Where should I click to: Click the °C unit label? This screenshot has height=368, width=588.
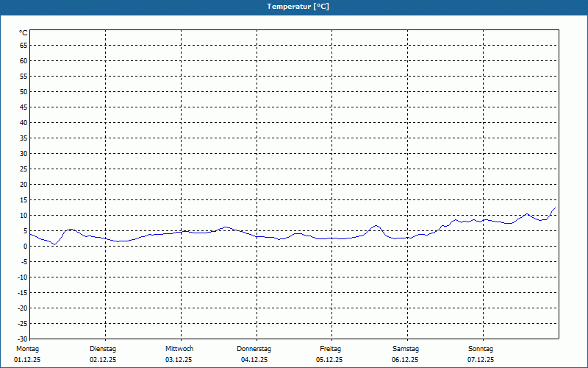click(x=24, y=33)
